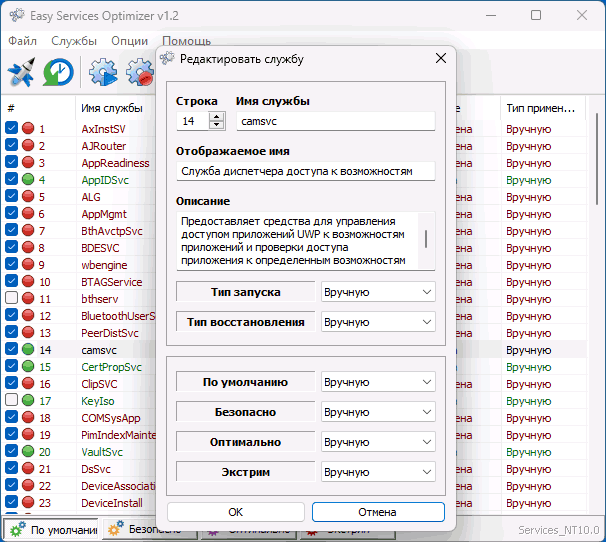Viewport: 606px width, 542px height.
Task: Check the KeyIso row checkbox
Action: pyautogui.click(x=12, y=400)
